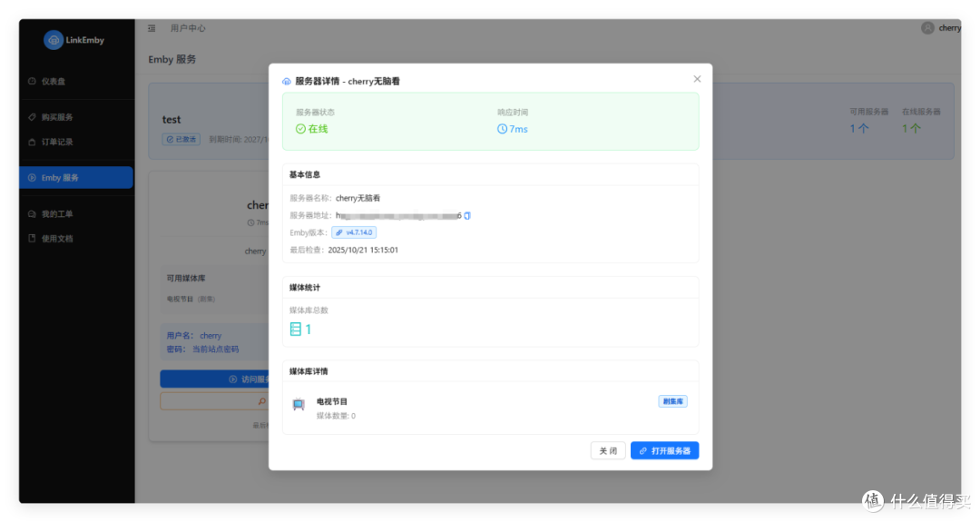Click the Emby version v4.7.14.0 tag
980x522 pixels.
pos(354,232)
